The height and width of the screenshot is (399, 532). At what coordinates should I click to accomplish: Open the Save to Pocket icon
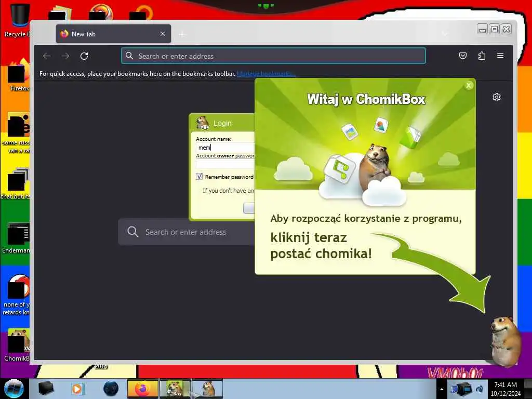pyautogui.click(x=463, y=56)
